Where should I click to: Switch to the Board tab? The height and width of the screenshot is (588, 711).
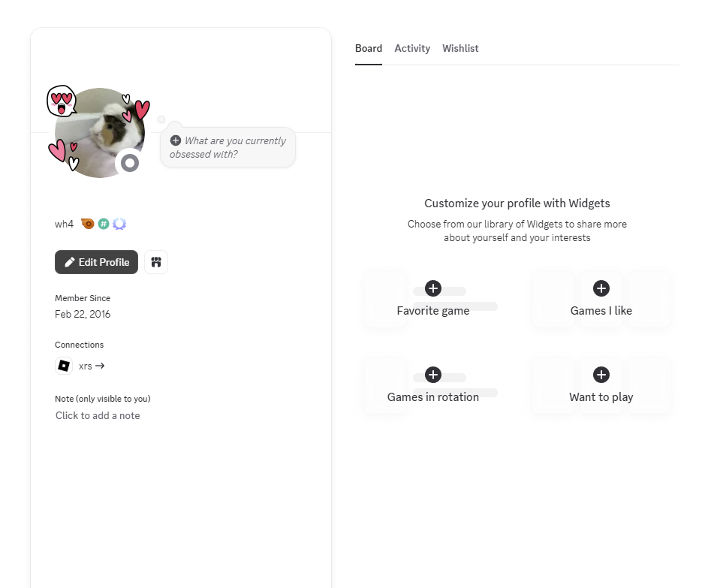(369, 48)
